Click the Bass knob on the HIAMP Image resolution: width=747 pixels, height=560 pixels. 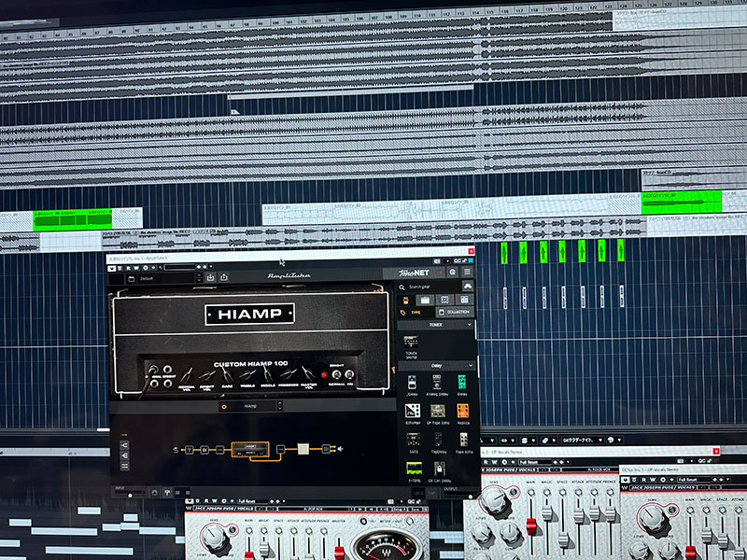click(x=228, y=376)
